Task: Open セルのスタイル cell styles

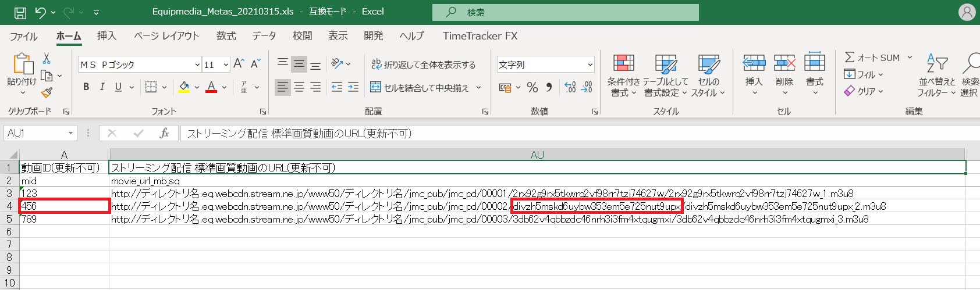Action: pos(708,76)
